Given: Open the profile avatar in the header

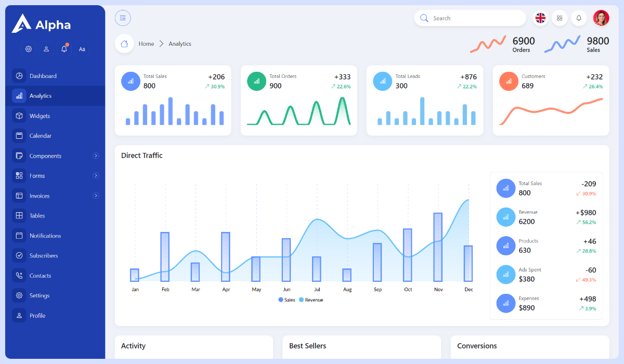Looking at the screenshot, I should 601,18.
